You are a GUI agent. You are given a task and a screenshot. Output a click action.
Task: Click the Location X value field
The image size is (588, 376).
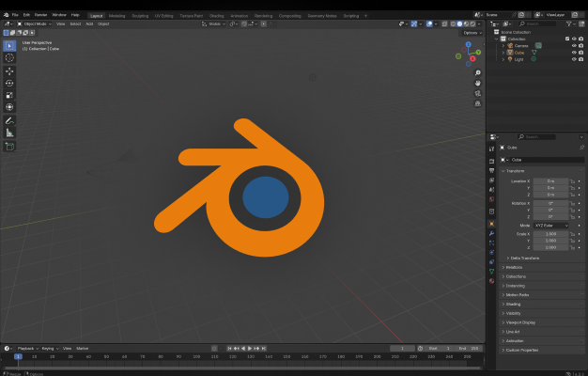click(x=550, y=181)
